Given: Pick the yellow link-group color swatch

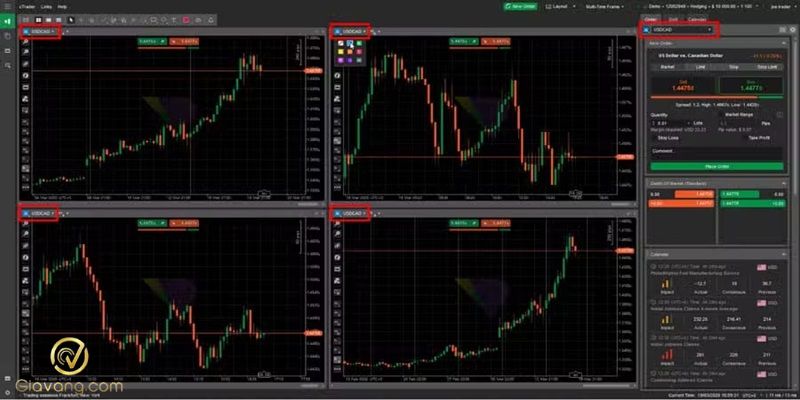Looking at the screenshot, I should pyautogui.click(x=341, y=52).
